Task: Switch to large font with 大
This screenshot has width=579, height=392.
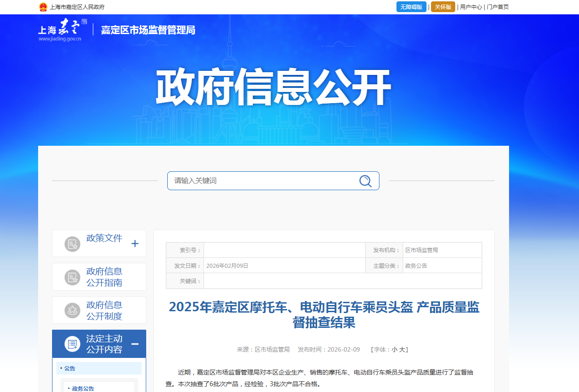Action: click(403, 349)
